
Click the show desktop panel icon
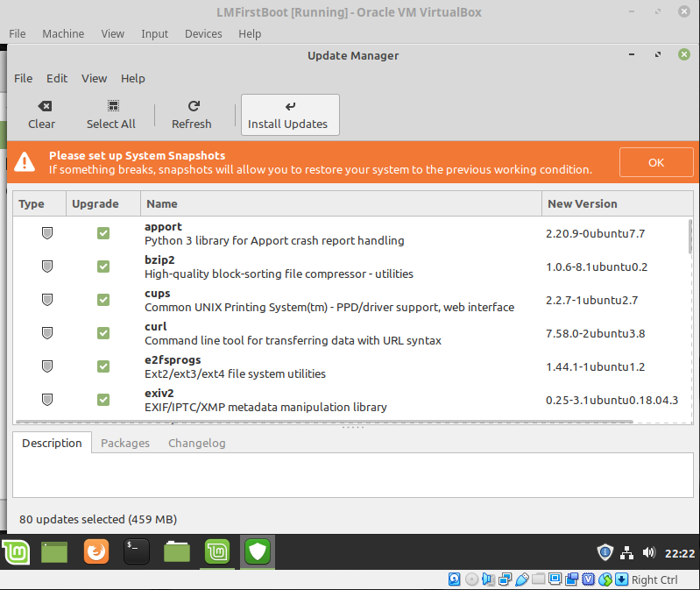coord(54,552)
